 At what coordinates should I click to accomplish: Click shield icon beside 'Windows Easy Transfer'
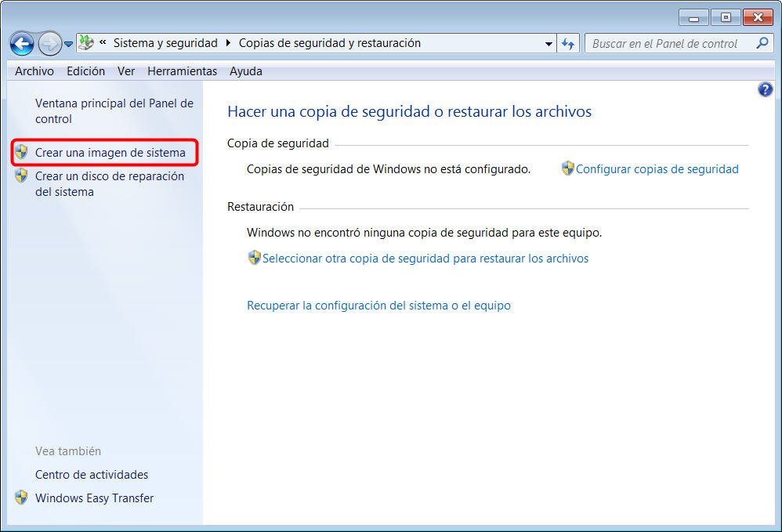[21, 497]
